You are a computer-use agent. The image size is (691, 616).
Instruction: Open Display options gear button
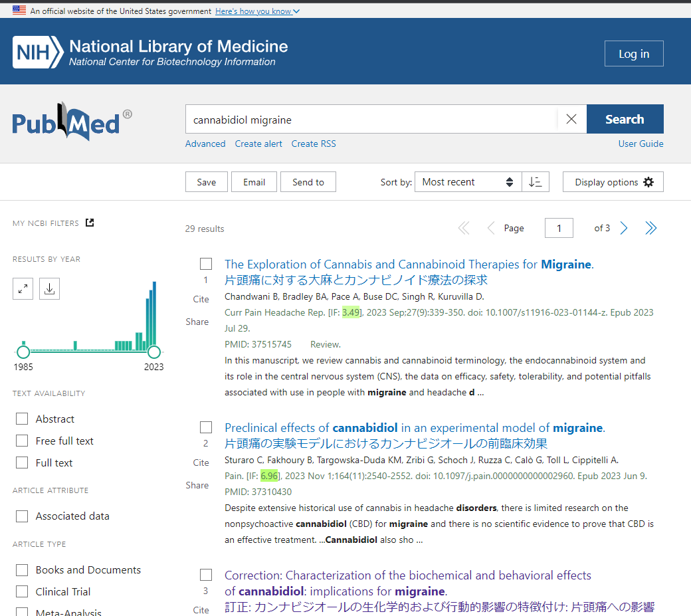(613, 182)
